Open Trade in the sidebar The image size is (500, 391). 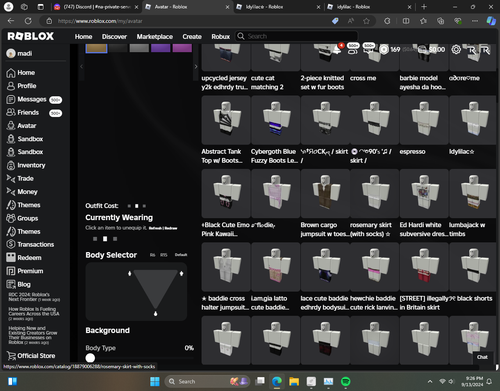pos(20,179)
